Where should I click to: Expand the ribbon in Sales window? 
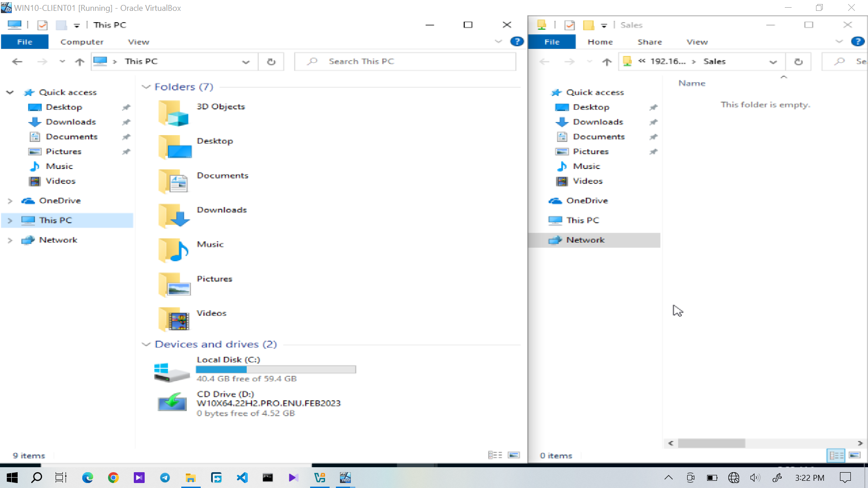point(839,42)
